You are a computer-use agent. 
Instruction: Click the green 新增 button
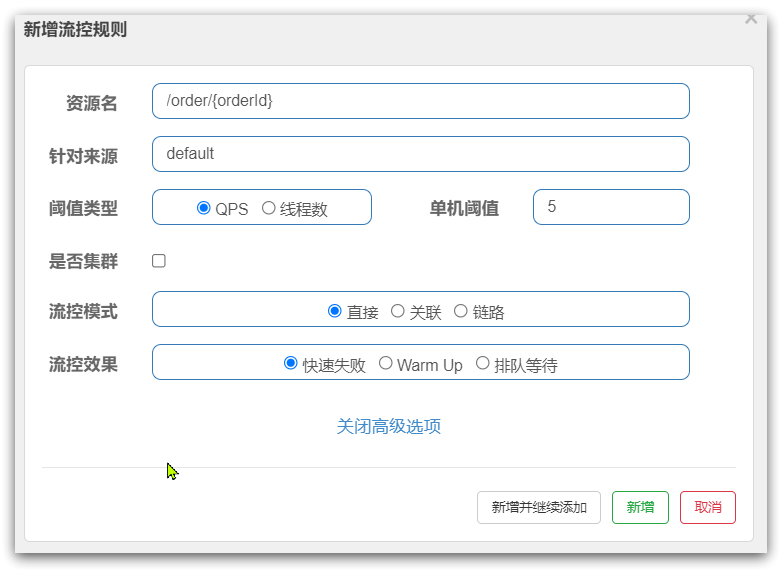point(640,507)
